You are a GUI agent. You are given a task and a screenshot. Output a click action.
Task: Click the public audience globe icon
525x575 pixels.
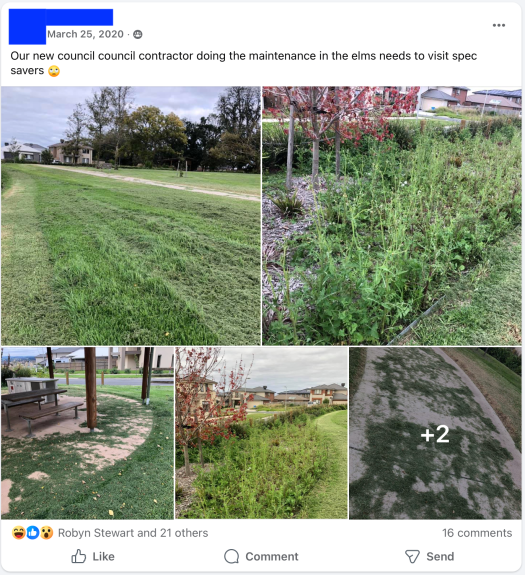pos(137,34)
